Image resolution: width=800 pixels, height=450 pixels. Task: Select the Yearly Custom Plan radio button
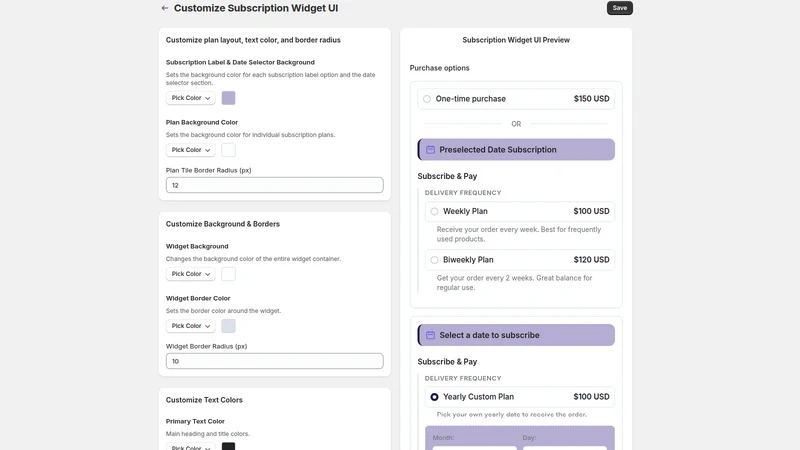pos(434,397)
